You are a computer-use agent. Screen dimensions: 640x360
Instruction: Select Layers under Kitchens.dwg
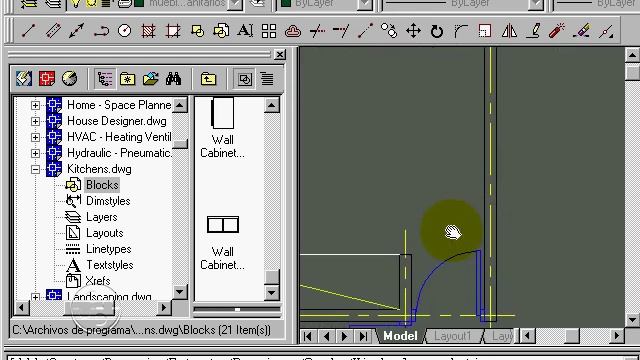102,217
